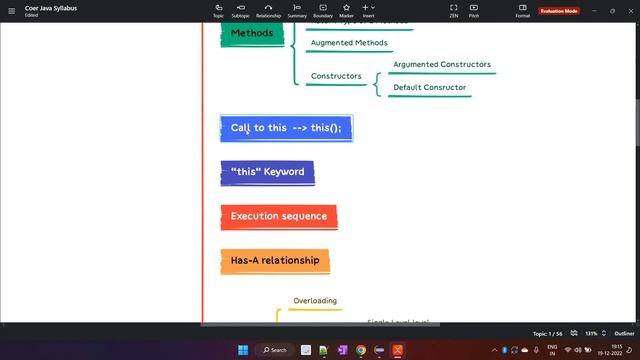Switch to Outliner view
This screenshot has height=360, width=640.
[624, 334]
